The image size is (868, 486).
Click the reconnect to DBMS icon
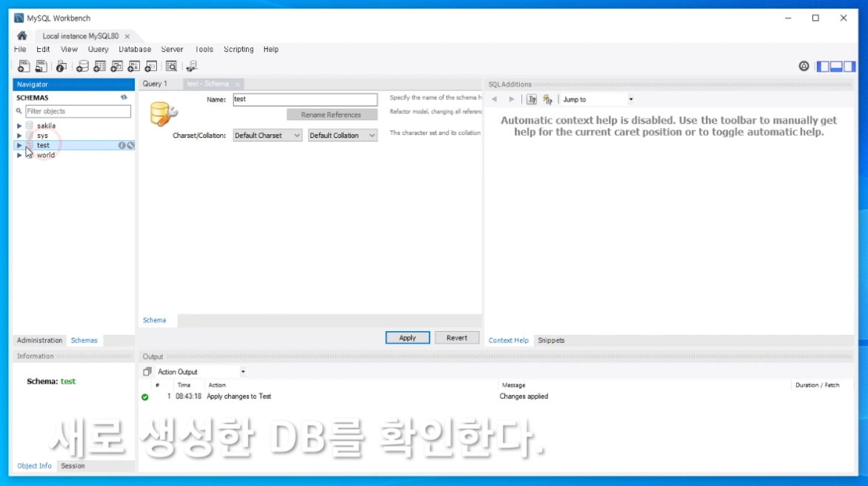[192, 67]
